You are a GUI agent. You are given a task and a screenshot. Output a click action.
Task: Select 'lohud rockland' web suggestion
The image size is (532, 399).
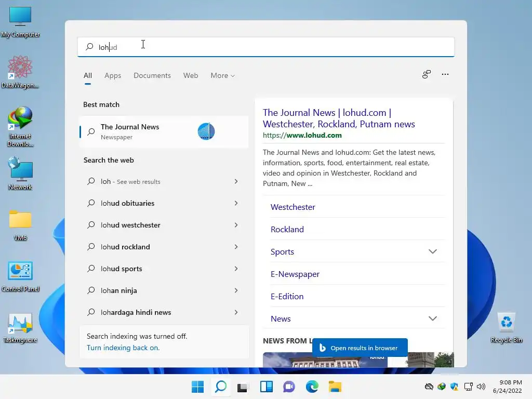coord(164,247)
